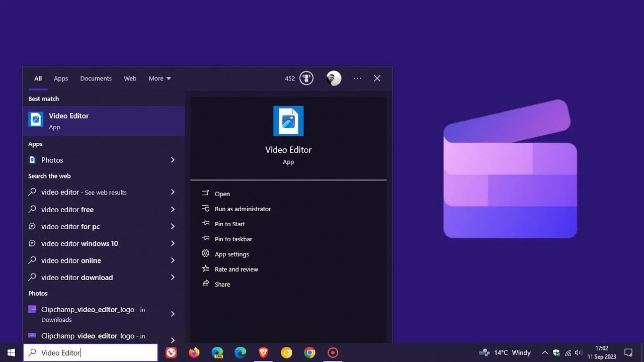
Task: Open the red screen recorder taskbar icon
Action: click(x=333, y=352)
